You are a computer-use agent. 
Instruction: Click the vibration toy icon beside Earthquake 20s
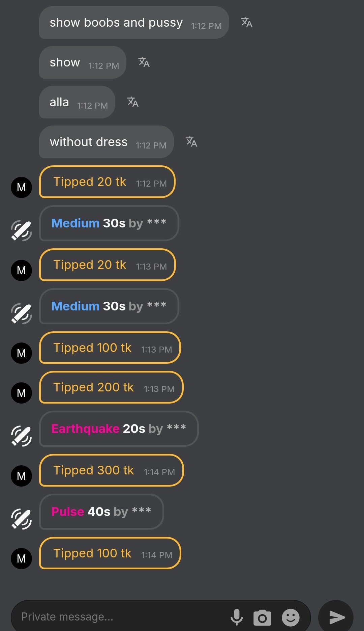click(x=21, y=436)
